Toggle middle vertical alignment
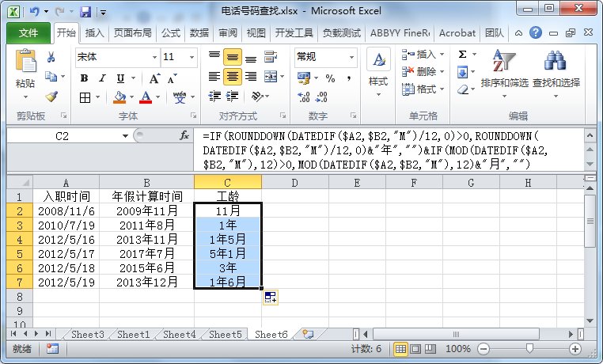The height and width of the screenshot is (364, 603). (x=233, y=57)
